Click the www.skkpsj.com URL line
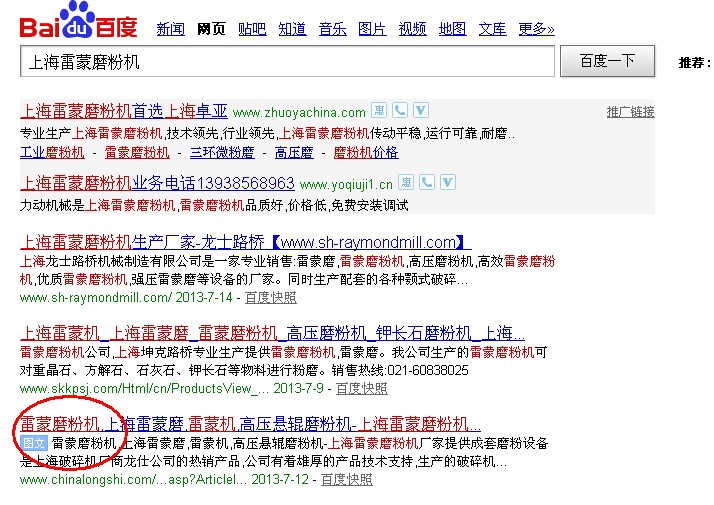This screenshot has width=714, height=505. tap(172, 388)
